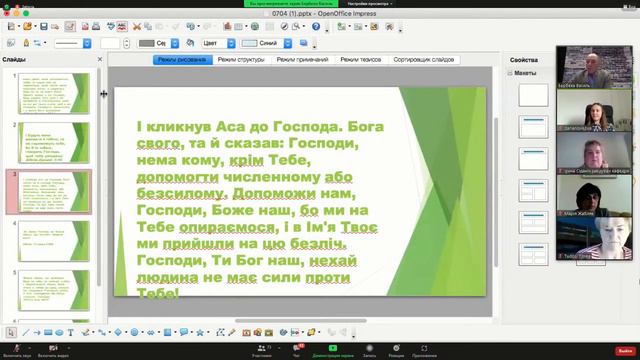Open the dropdown arrow beside New document

click(19, 27)
